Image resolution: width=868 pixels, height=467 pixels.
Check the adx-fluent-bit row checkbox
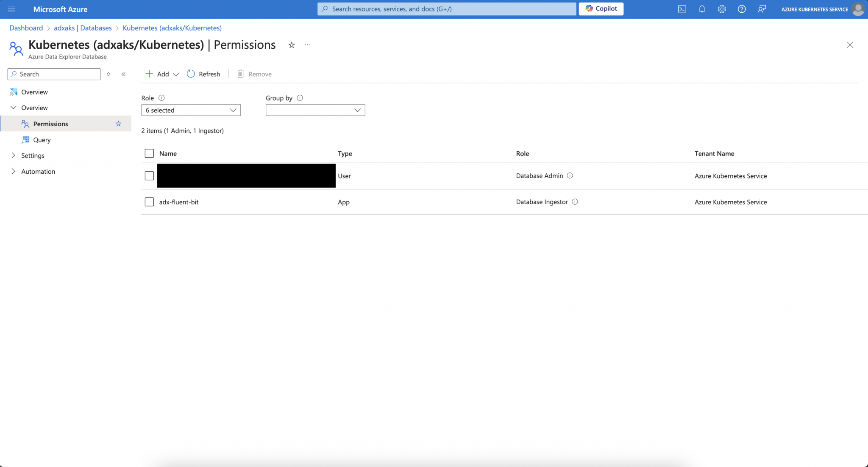pyautogui.click(x=149, y=202)
